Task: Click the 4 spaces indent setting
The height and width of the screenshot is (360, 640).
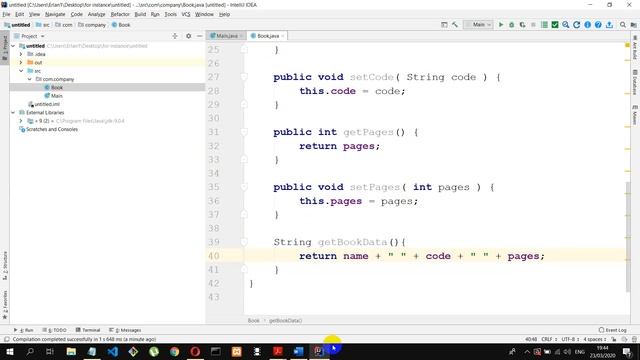Action: tap(595, 339)
